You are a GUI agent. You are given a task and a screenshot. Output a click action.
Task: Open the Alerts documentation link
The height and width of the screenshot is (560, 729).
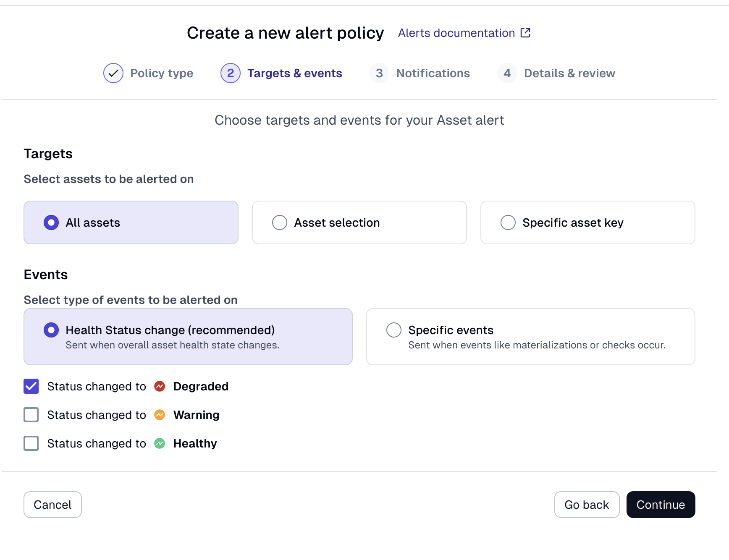point(456,33)
